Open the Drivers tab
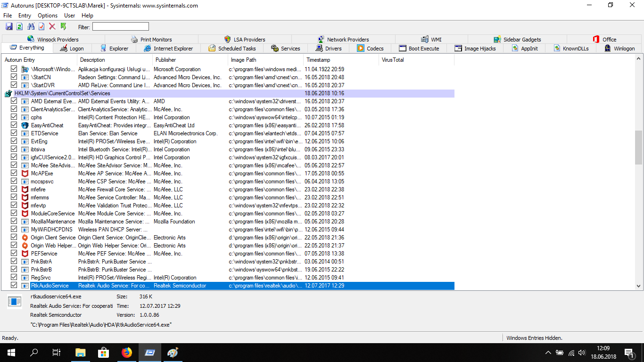 click(x=329, y=49)
